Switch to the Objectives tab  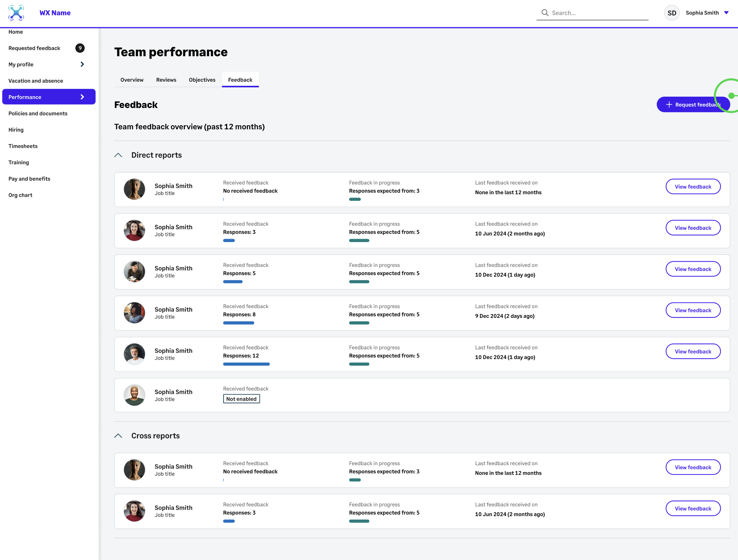tap(202, 80)
